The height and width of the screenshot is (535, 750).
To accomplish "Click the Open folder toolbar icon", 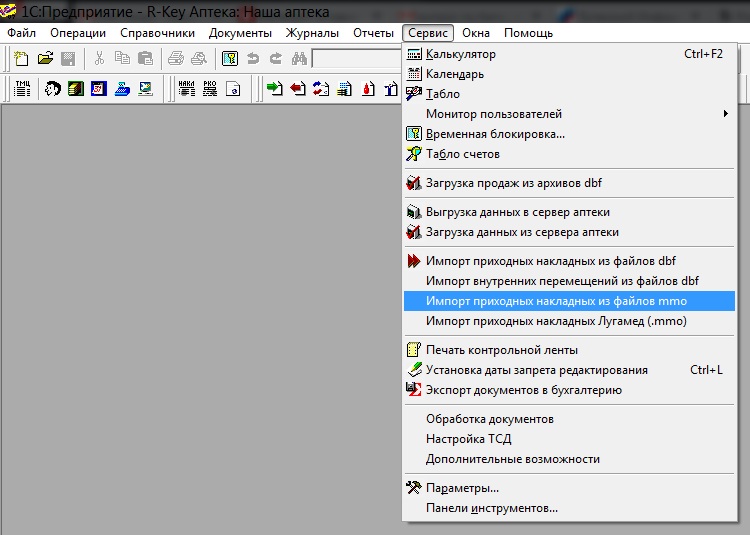I will point(45,59).
